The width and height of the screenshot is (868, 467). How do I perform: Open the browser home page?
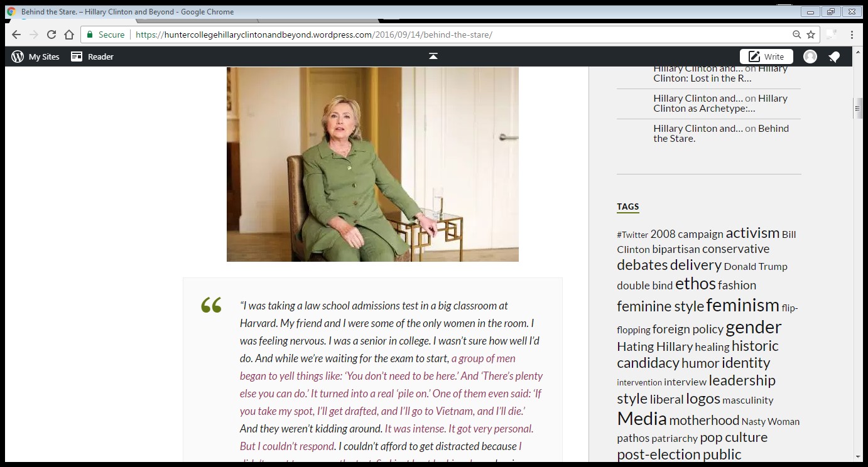69,35
